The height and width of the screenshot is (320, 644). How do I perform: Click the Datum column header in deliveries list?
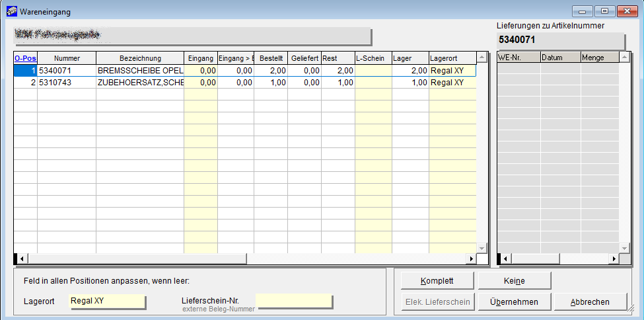click(559, 58)
